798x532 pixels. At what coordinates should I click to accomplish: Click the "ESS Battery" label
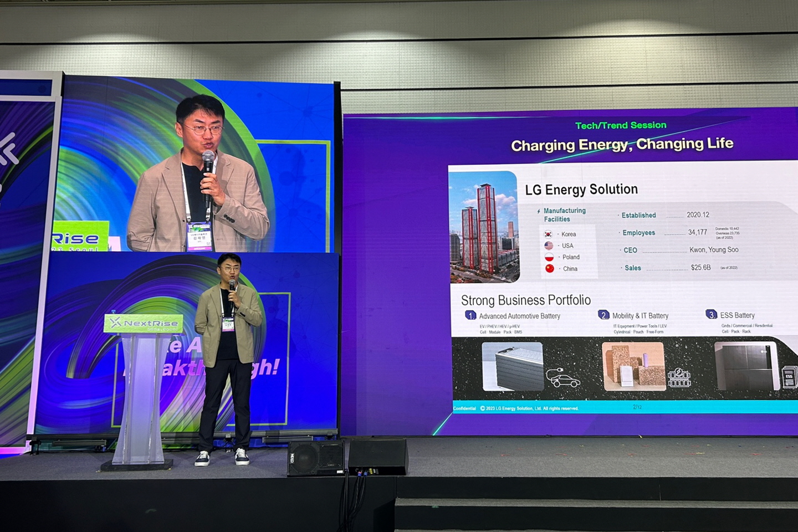coord(737,315)
